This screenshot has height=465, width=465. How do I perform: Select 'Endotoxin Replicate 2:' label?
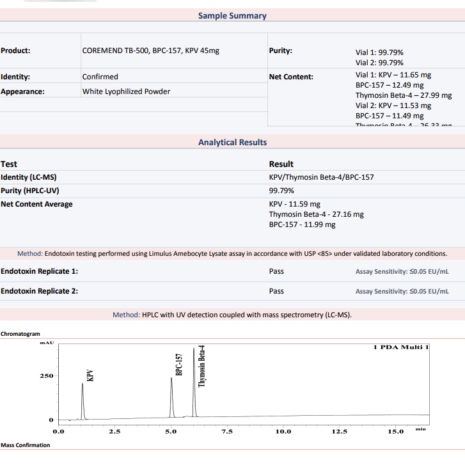39,291
